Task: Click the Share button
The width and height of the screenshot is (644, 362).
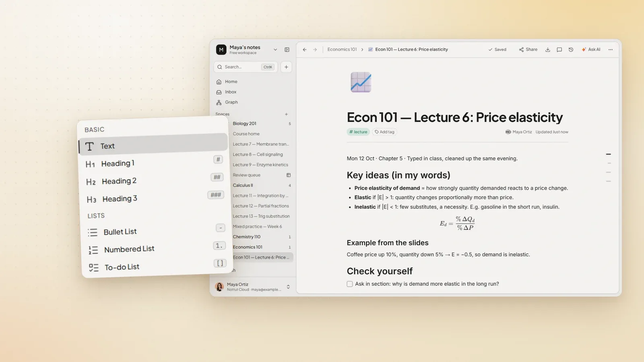Action: click(x=528, y=49)
